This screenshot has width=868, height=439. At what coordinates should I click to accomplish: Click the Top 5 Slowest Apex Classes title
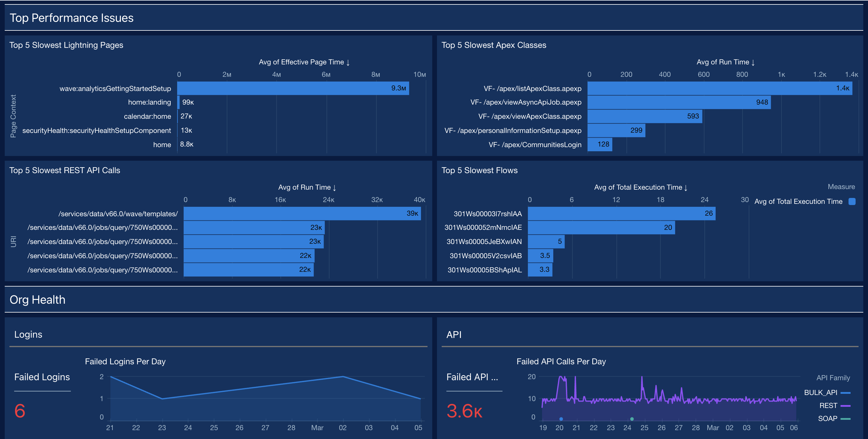494,45
